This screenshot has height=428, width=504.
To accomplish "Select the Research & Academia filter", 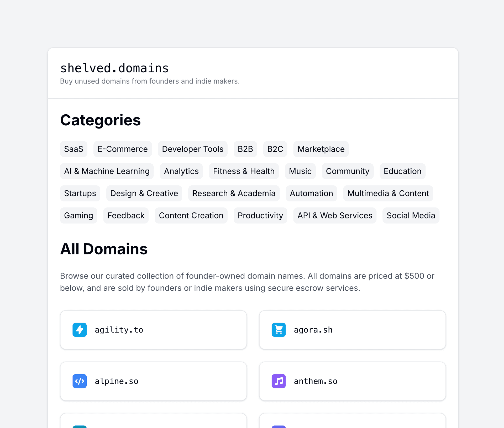I will click(x=234, y=193).
